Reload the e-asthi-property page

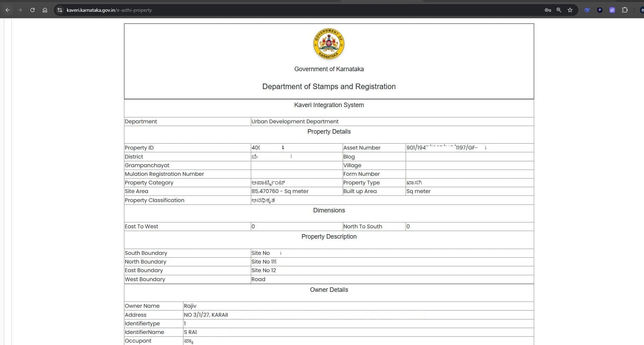click(x=32, y=10)
